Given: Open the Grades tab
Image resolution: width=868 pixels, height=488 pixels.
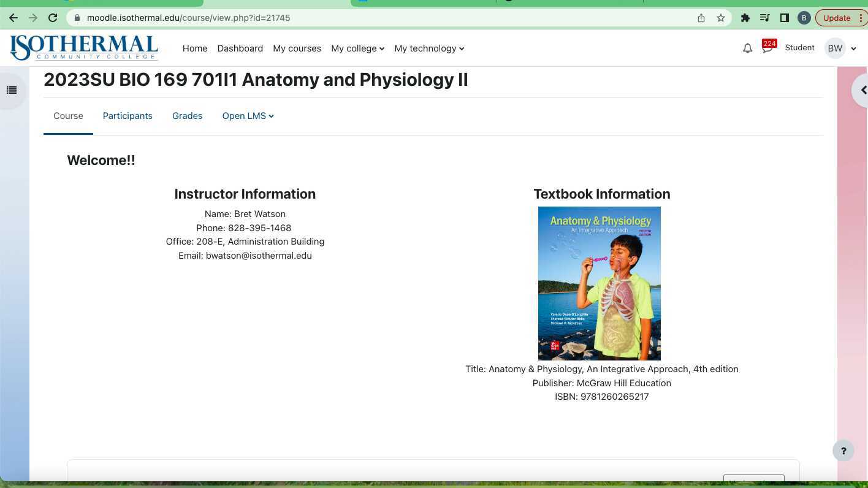Looking at the screenshot, I should tap(187, 116).
